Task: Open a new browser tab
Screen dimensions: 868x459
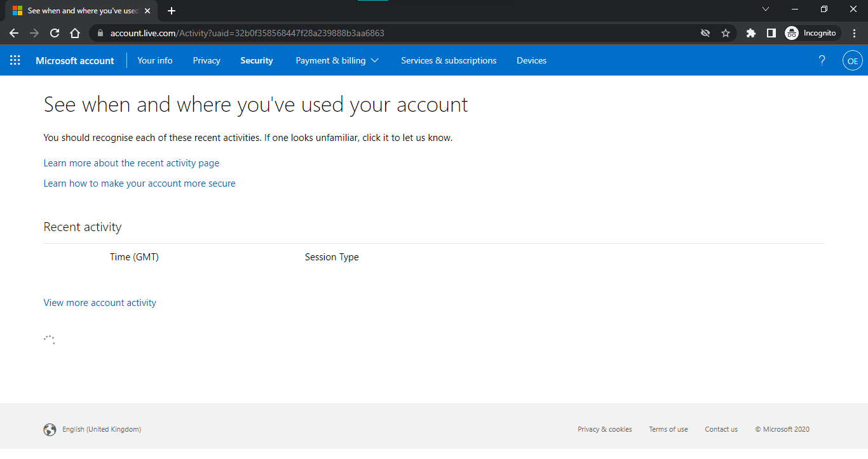Action: pos(172,11)
